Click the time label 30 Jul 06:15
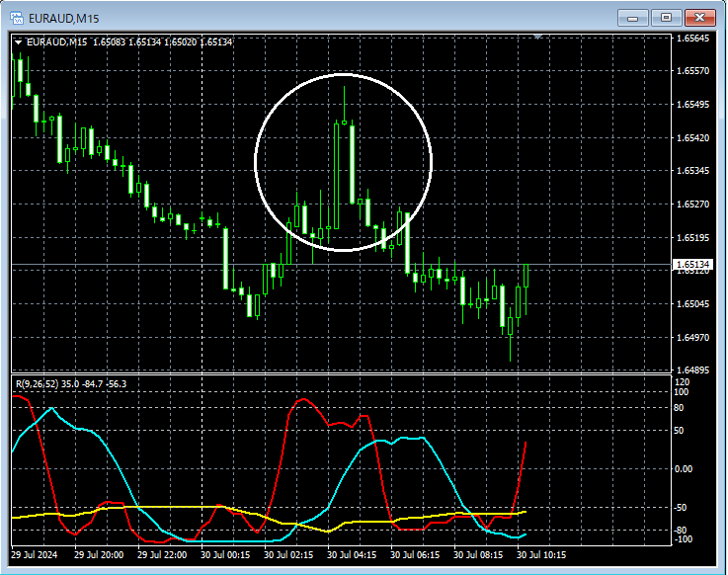Screen dimensions: 728x575 [415, 555]
